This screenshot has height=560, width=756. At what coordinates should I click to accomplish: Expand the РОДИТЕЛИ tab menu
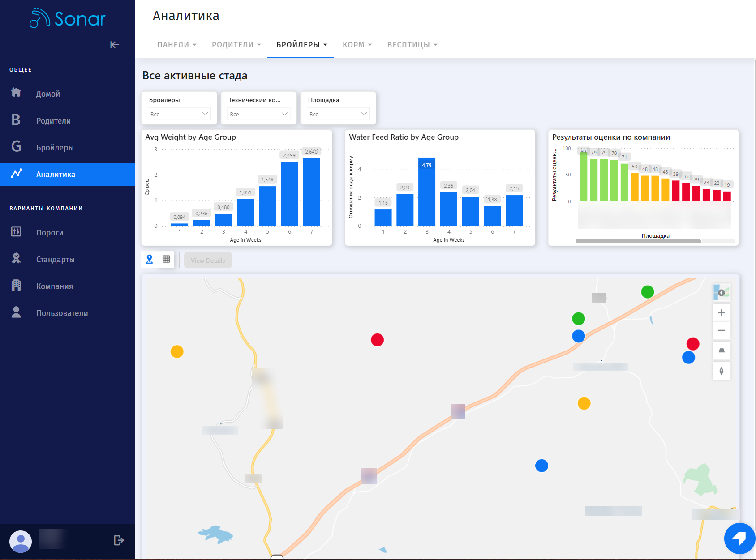(236, 45)
